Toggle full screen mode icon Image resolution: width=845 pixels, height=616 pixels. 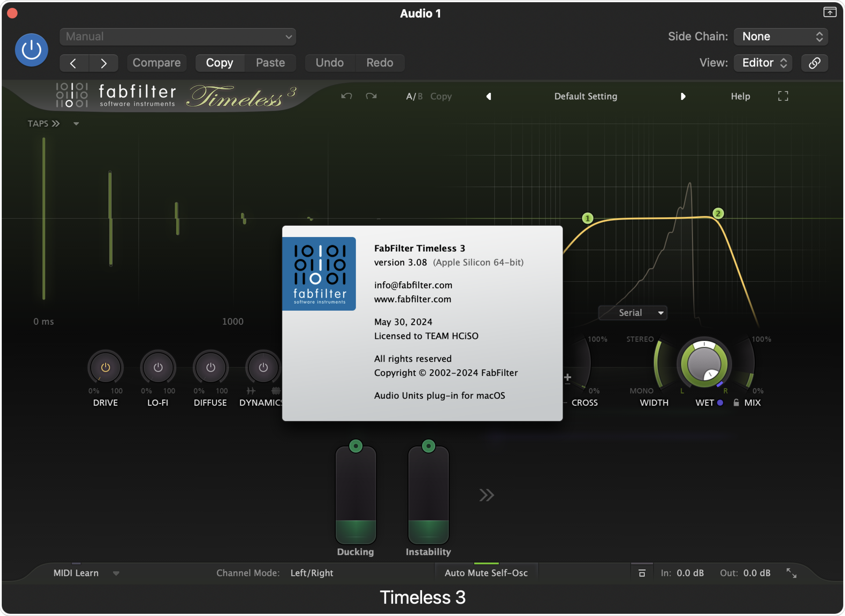(x=783, y=96)
